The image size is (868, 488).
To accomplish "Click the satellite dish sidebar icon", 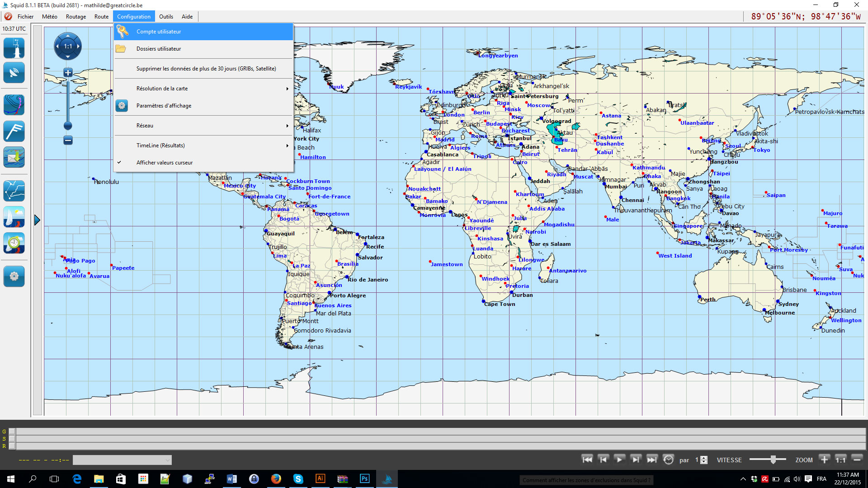I will pos(14,73).
